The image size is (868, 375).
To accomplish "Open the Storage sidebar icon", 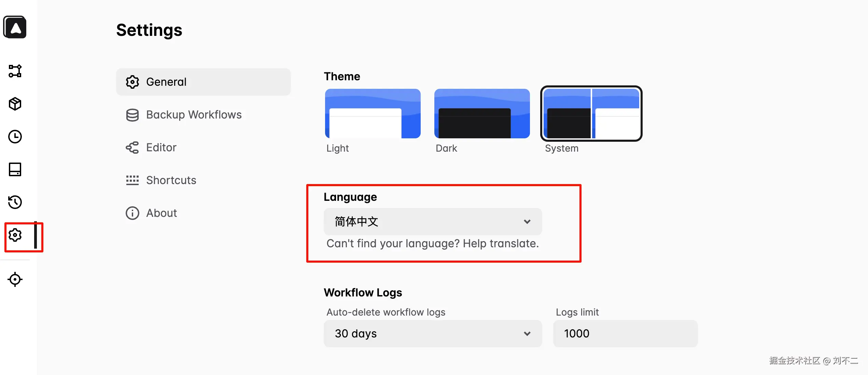I will 15,169.
